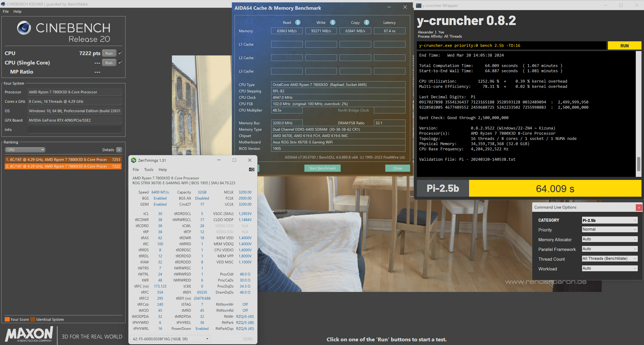Screen dimensions: 644x345
Task: Click the Ranking Details arrow icon
Action: [x=119, y=150]
